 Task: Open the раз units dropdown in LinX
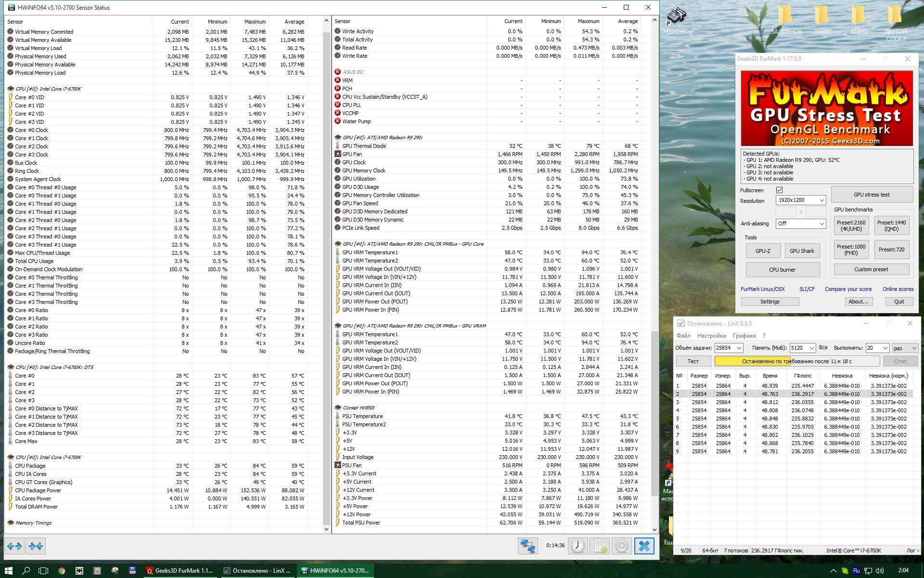[905, 348]
